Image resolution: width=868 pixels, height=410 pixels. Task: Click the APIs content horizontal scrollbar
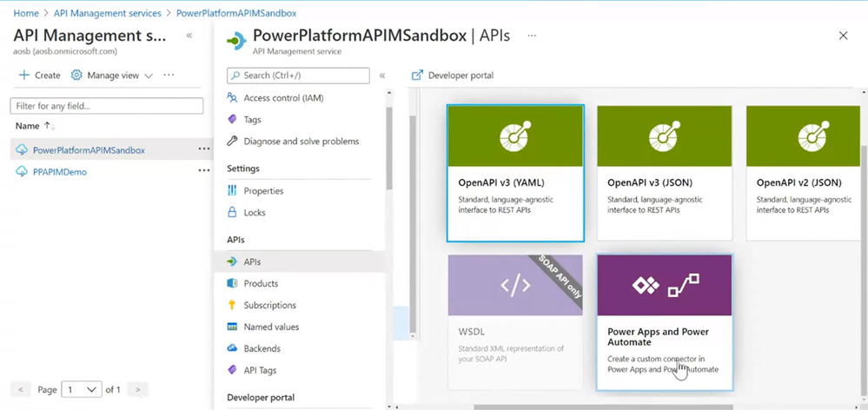[x=603, y=407]
